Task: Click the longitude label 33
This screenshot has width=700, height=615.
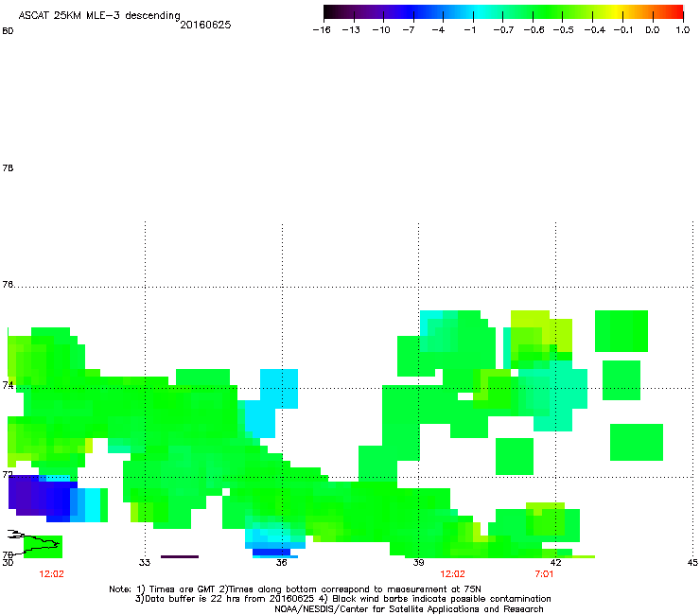Action: click(144, 562)
